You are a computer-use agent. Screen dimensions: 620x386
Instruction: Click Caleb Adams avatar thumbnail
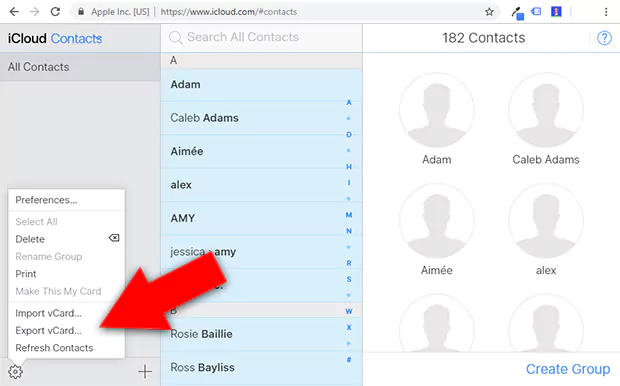point(546,110)
